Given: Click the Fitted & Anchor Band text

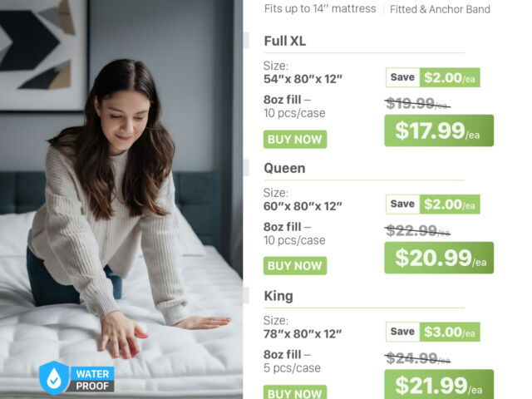Looking at the screenshot, I should (440, 9).
